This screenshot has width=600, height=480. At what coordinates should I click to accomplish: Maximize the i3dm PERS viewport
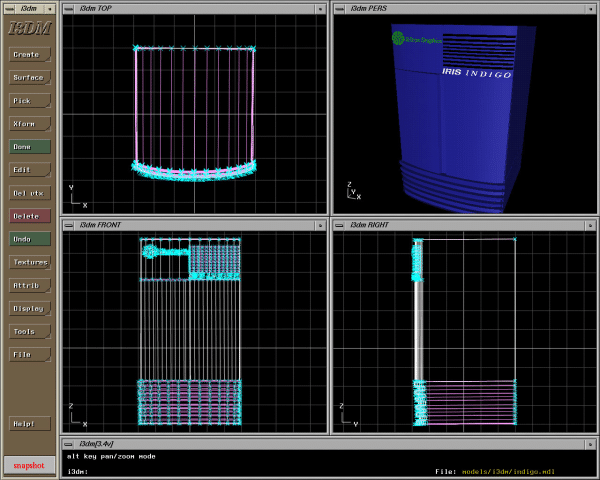pos(589,7)
